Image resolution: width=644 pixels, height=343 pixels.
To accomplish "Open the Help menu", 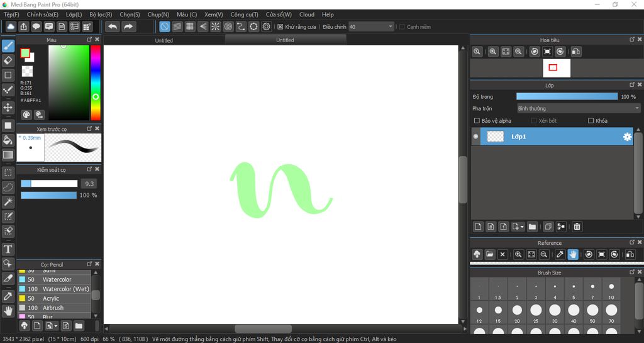I will pyautogui.click(x=328, y=14).
